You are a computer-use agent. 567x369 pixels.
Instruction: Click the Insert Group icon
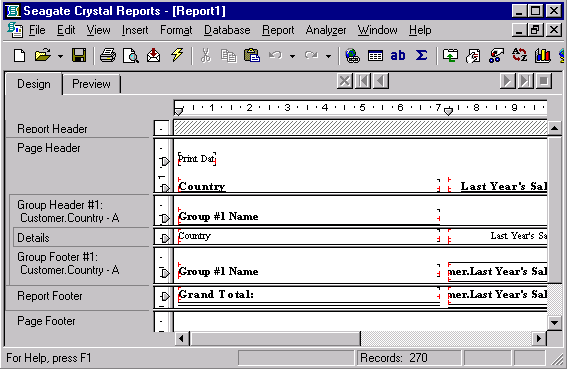click(450, 56)
